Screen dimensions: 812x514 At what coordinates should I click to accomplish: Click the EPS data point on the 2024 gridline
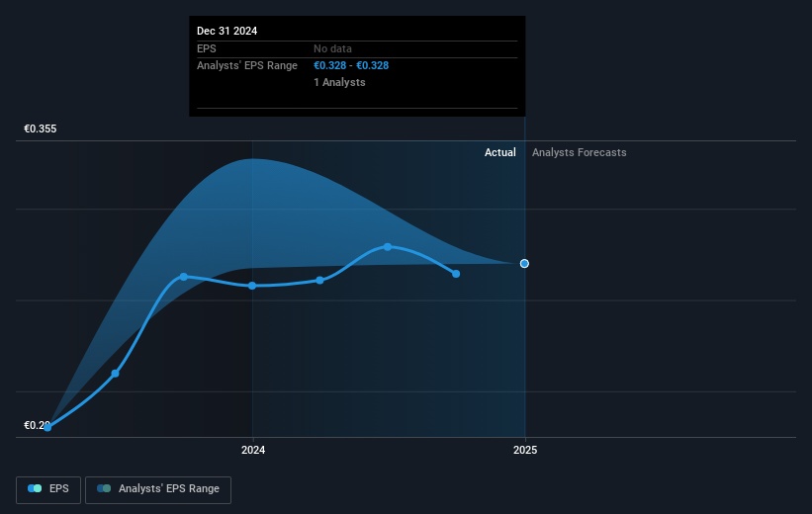pos(252,286)
